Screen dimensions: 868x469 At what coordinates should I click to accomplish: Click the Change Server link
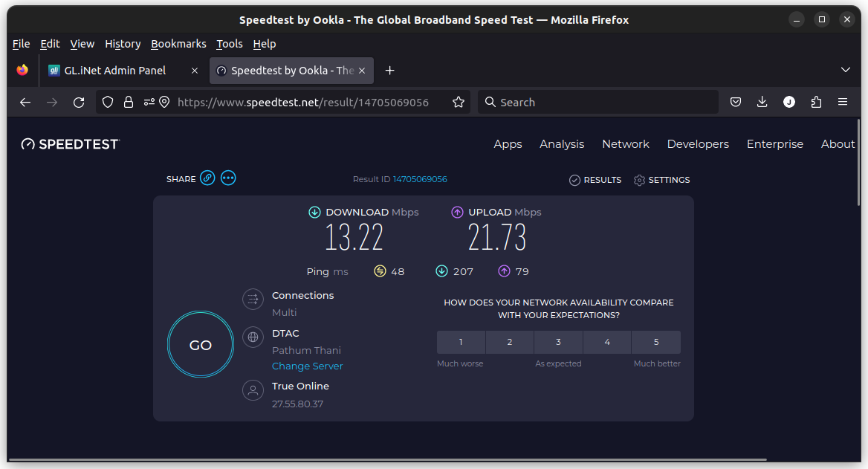pyautogui.click(x=307, y=366)
